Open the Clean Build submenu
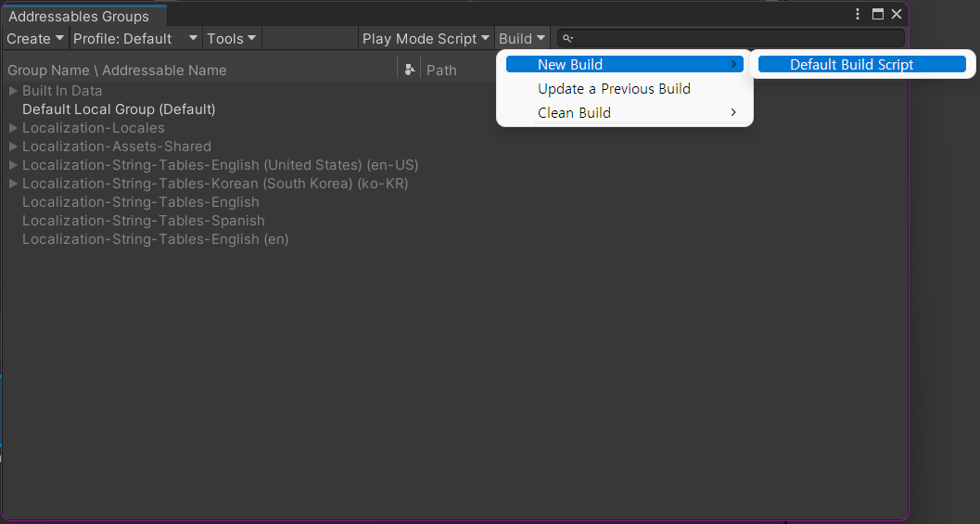Screen dimensions: 980x524 point(624,113)
